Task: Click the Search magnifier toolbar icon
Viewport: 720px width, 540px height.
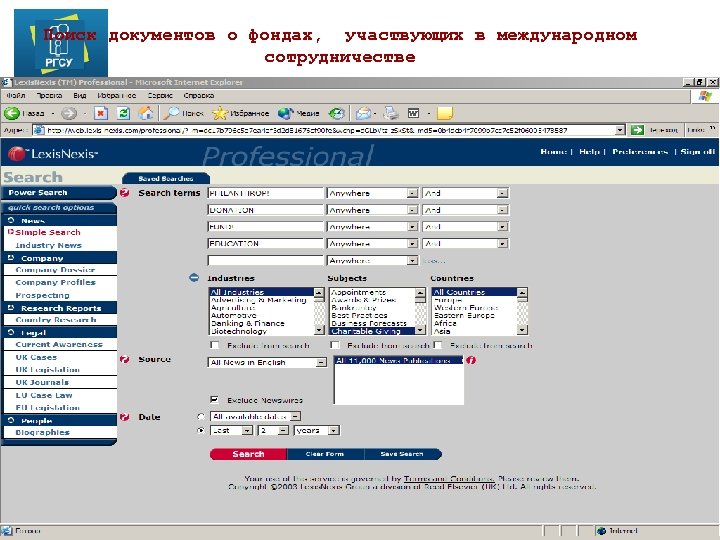Action: click(171, 113)
